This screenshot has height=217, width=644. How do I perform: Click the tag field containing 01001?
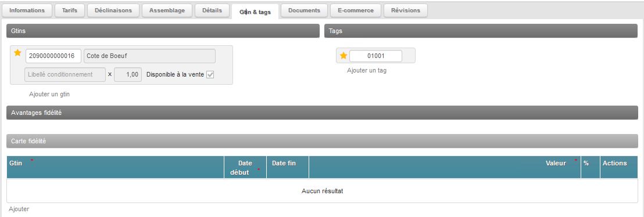pyautogui.click(x=376, y=56)
